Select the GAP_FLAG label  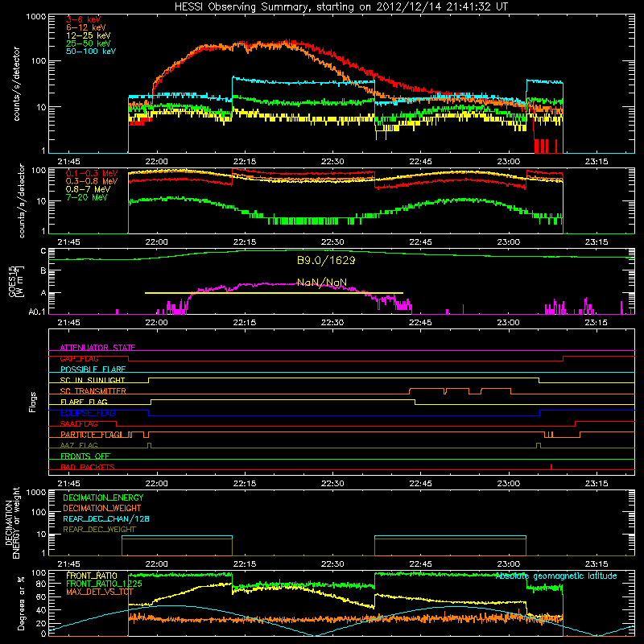(x=79, y=358)
